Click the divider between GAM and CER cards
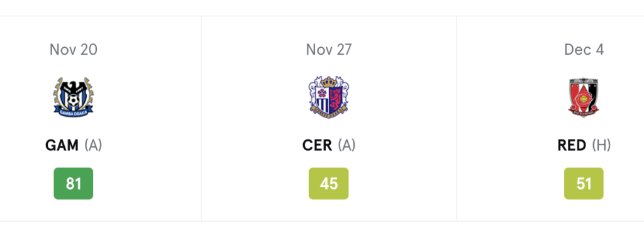Screen dimensions: 644x250 coord(201,119)
